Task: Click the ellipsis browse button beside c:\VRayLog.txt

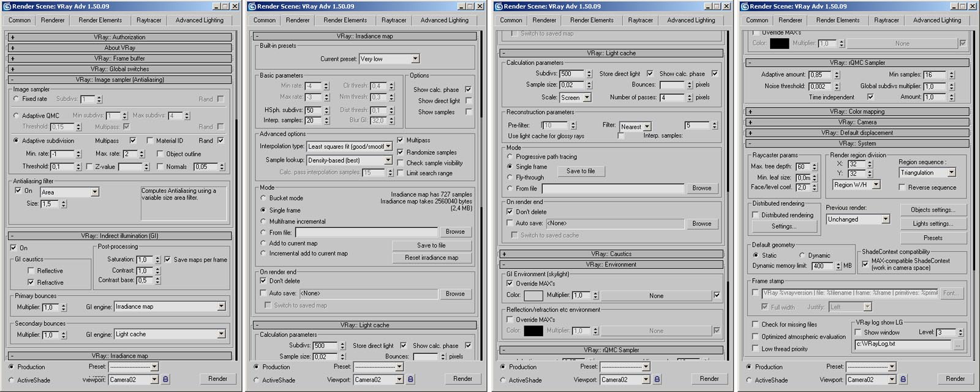Action: coord(957,345)
